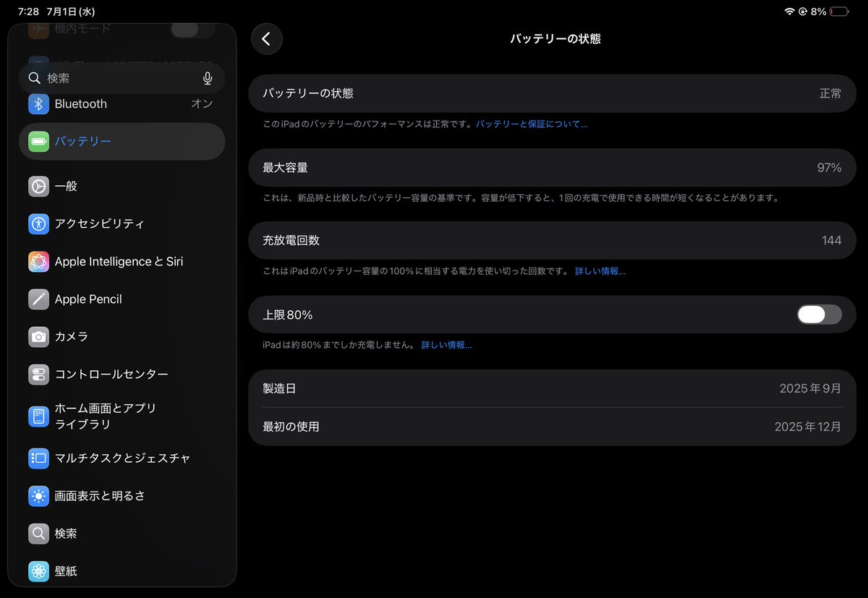868x598 pixels.
Task: Open 壁紙 settings
Action: pos(122,571)
